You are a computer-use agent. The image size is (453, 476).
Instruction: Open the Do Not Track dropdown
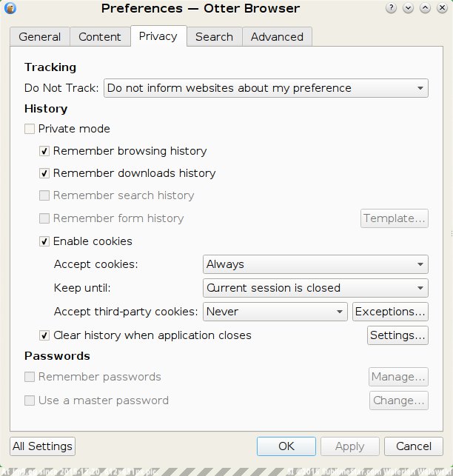[266, 88]
